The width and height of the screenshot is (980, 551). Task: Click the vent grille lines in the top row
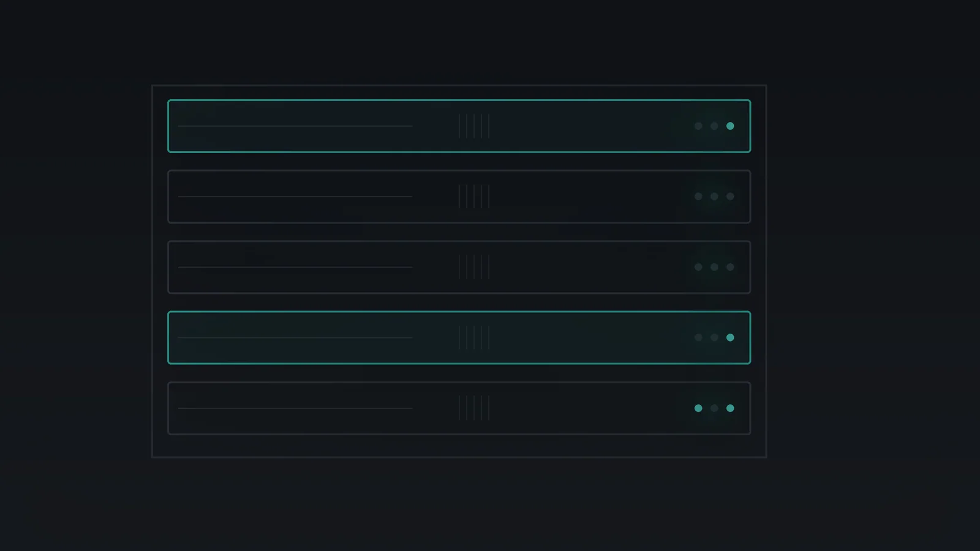(474, 126)
